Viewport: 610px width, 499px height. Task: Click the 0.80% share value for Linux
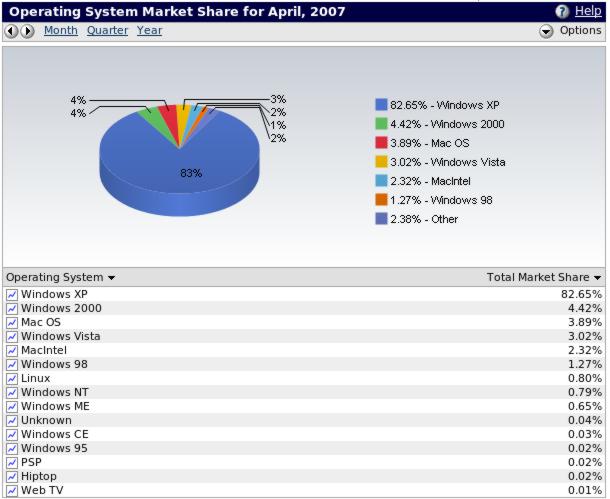pyautogui.click(x=585, y=378)
